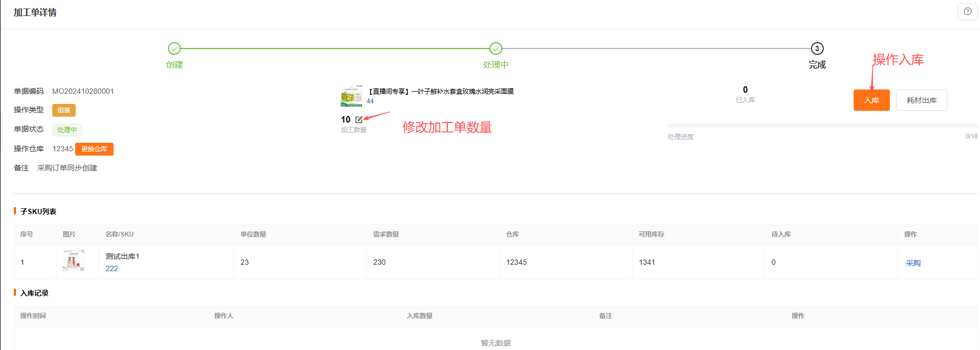The height and width of the screenshot is (350, 980).
Task: Click the 处理进度 progress bar
Action: (822, 126)
